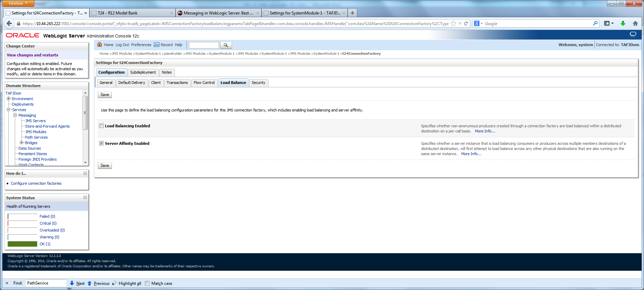
Task: Open bookmarks toolbar dropdown arrow
Action: 612,23
